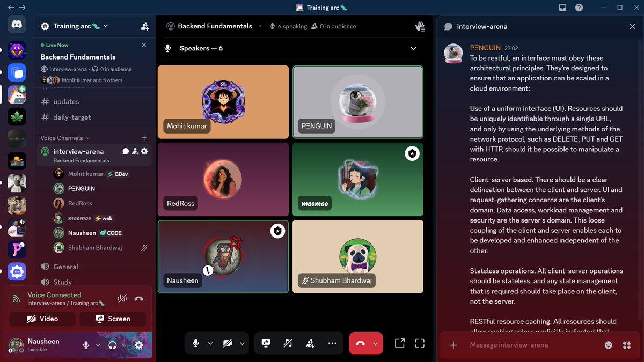Image resolution: width=644 pixels, height=362 pixels.
Task: Open more options ellipsis in control bar
Action: click(332, 343)
